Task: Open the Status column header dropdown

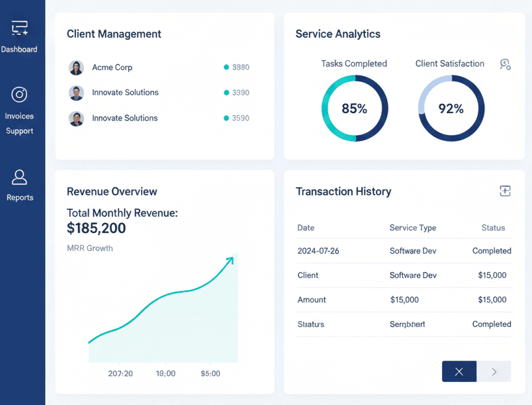Action: point(493,228)
